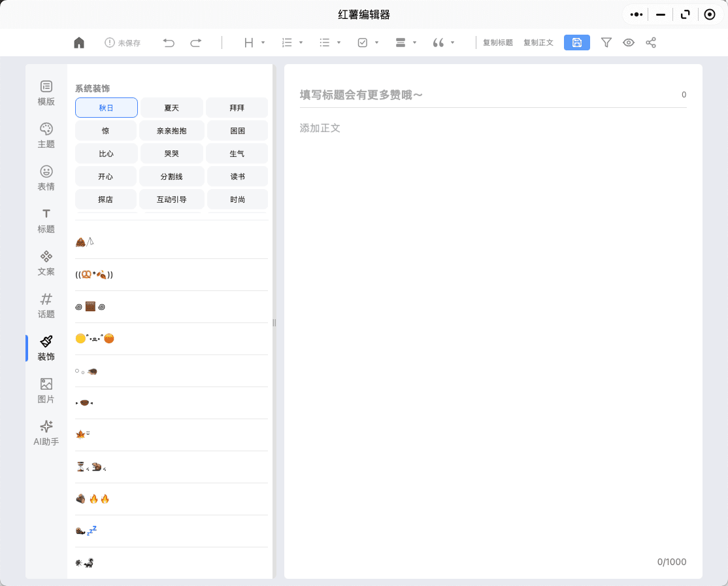Open the filter funnel icon
728x586 pixels.
606,43
